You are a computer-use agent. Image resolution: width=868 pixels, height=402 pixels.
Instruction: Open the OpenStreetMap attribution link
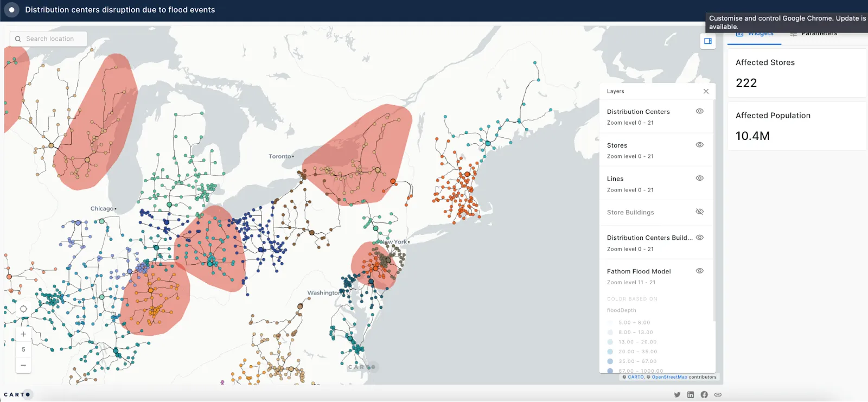coord(669,377)
